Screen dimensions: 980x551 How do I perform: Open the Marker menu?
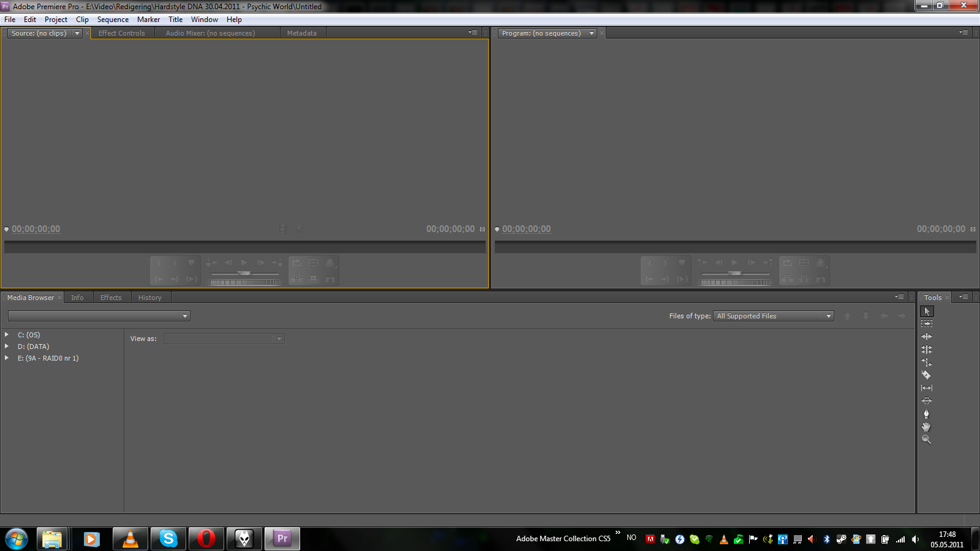tap(148, 20)
